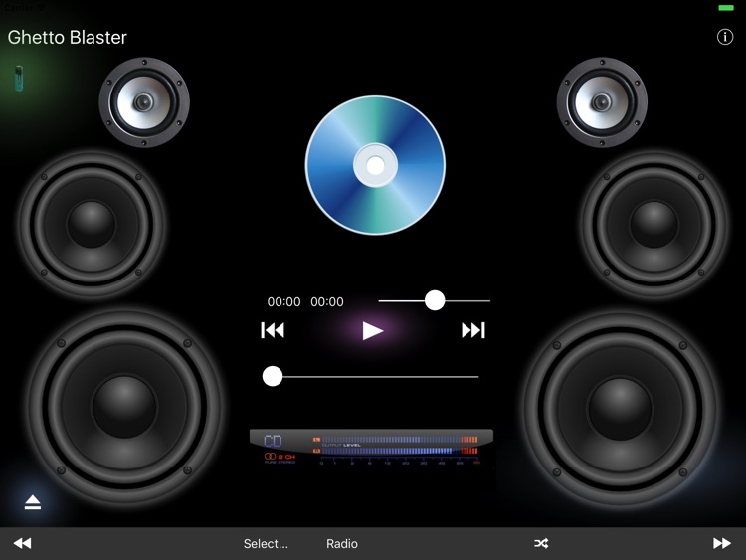Tap fast-forward in the bottom bar
Viewport: 746px width, 560px height.
(722, 543)
